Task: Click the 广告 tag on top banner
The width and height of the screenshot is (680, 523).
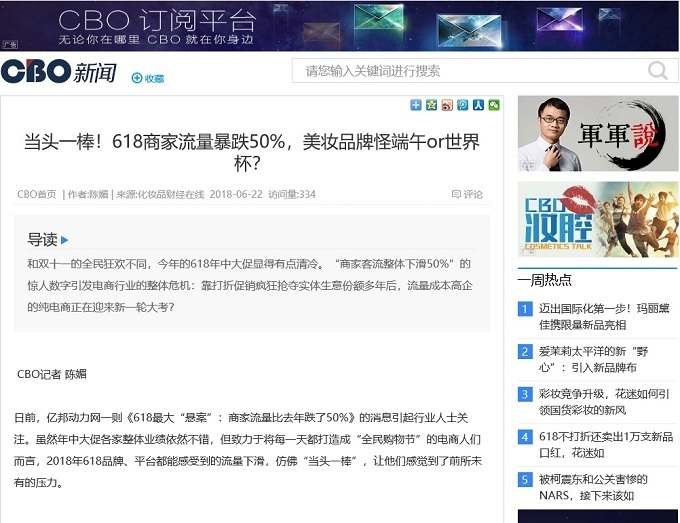Action: (x=10, y=44)
